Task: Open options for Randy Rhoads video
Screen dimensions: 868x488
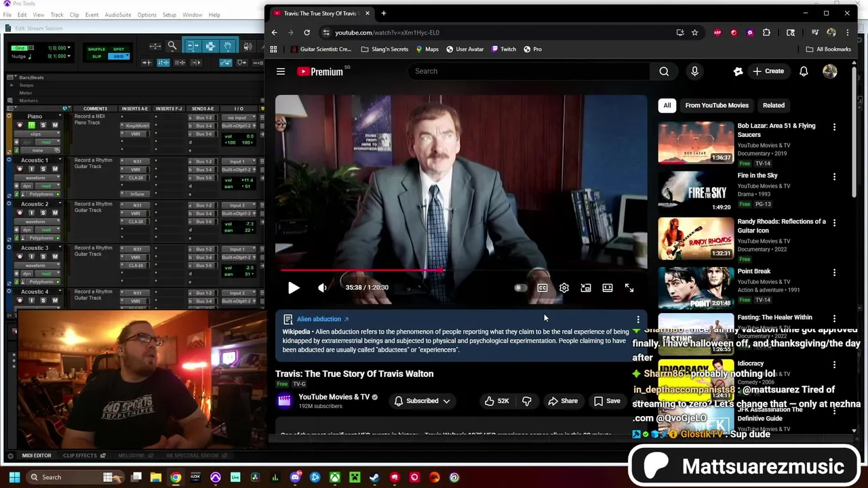Action: pos(834,222)
